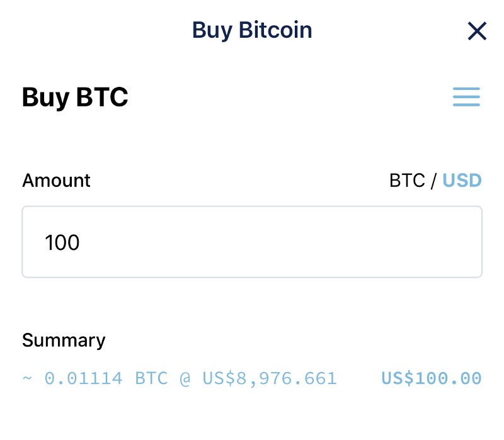504x440 pixels.
Task: Click the US$100.00 total
Action: [432, 378]
